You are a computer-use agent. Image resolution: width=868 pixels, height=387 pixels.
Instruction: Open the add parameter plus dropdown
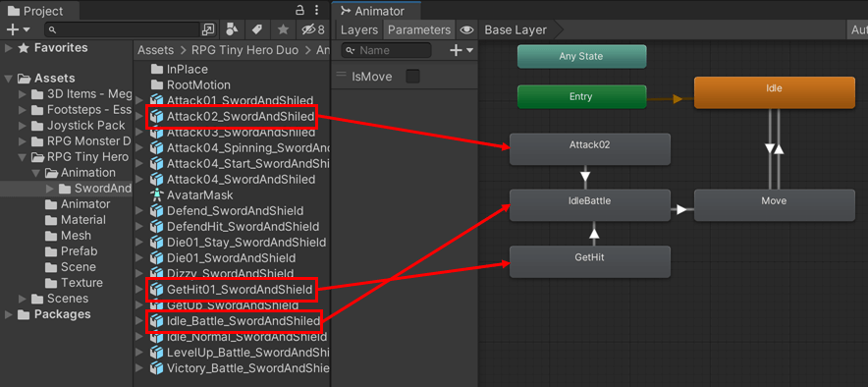(461, 50)
